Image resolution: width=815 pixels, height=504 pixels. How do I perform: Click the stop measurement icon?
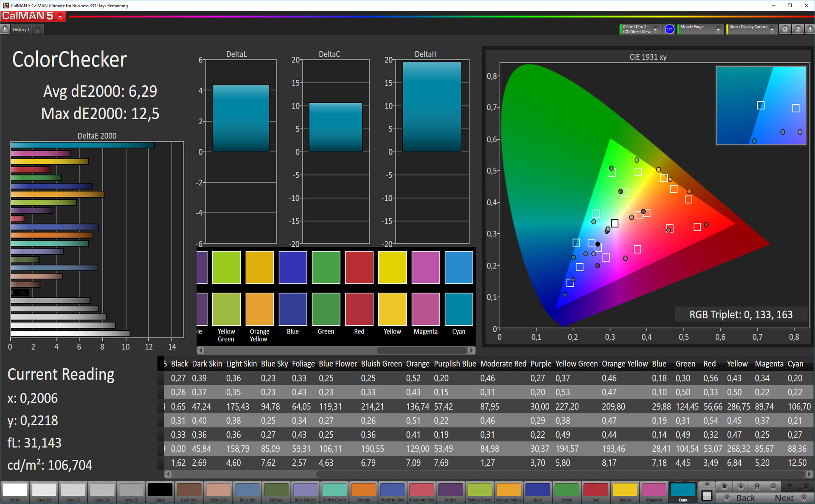coord(724,487)
